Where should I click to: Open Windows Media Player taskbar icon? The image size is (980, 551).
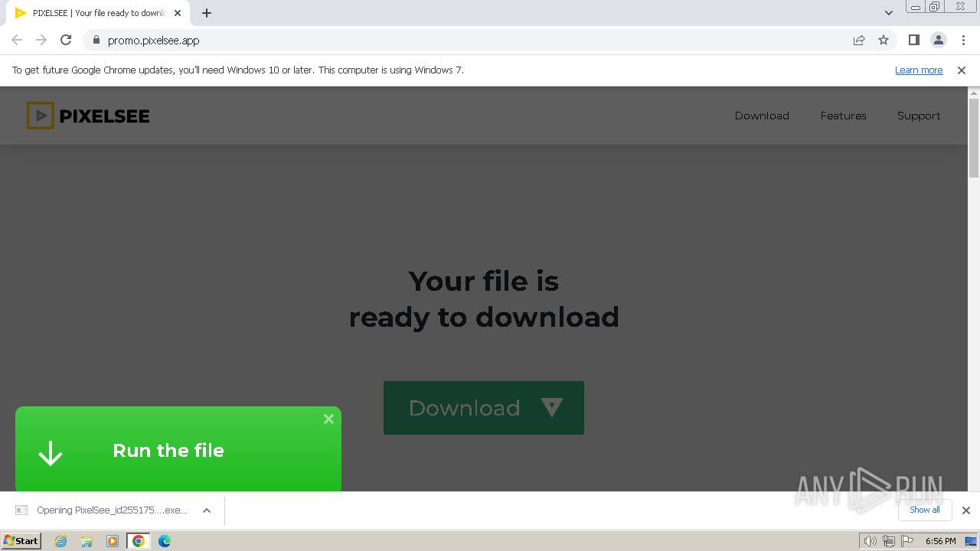[113, 541]
